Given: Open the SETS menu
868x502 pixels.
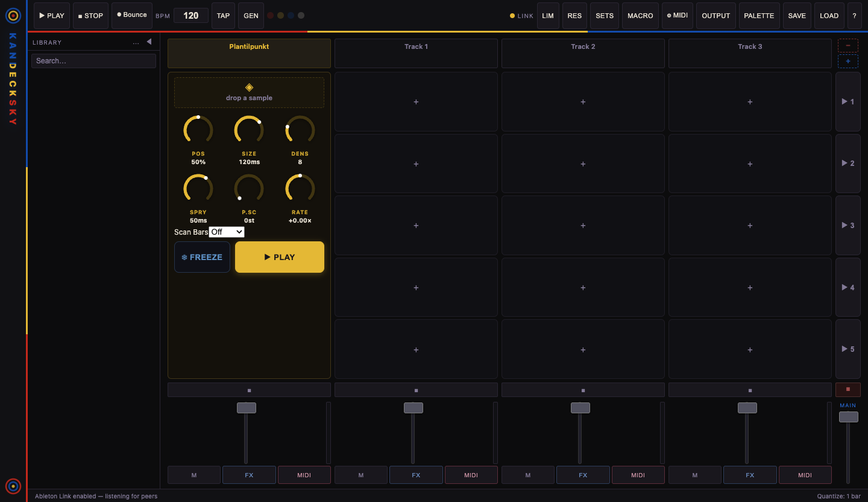Looking at the screenshot, I should click(x=605, y=16).
